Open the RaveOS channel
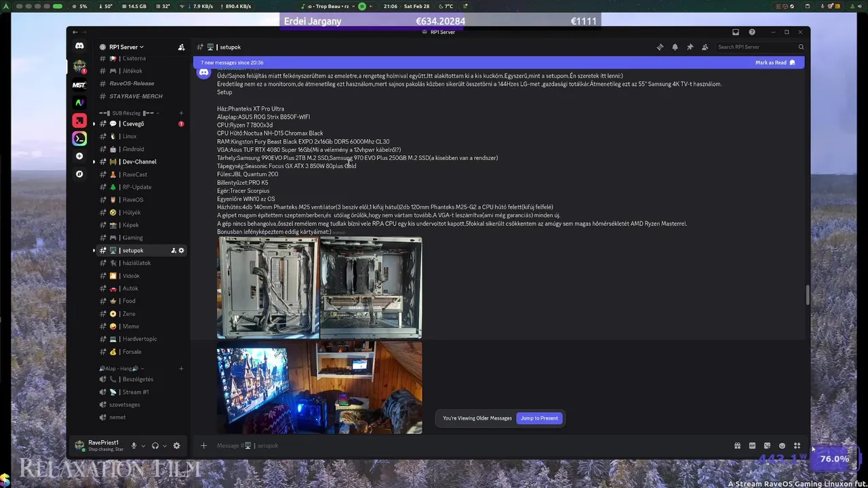The width and height of the screenshot is (868, 488). click(141, 200)
